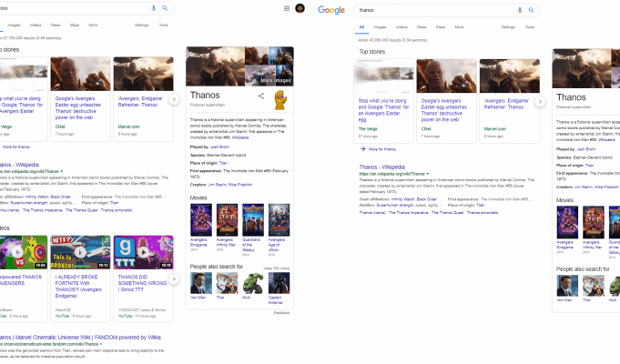Screen dimensions: 620x364
Task: Open the More tab menu on right page
Action: [459, 27]
